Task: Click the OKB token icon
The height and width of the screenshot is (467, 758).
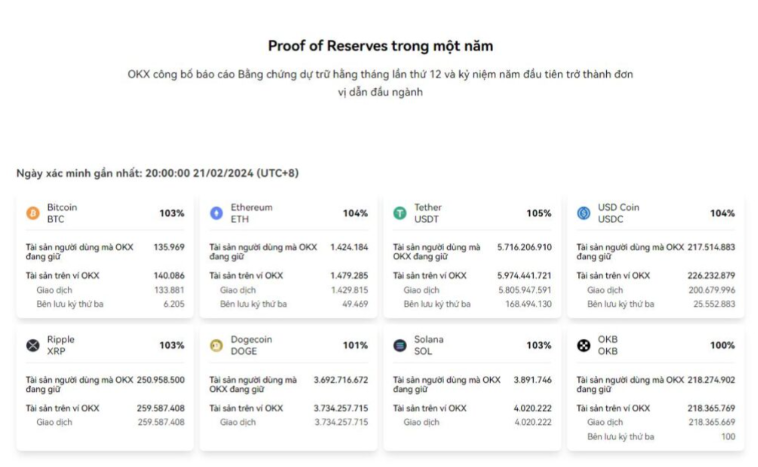Action: [x=583, y=345]
